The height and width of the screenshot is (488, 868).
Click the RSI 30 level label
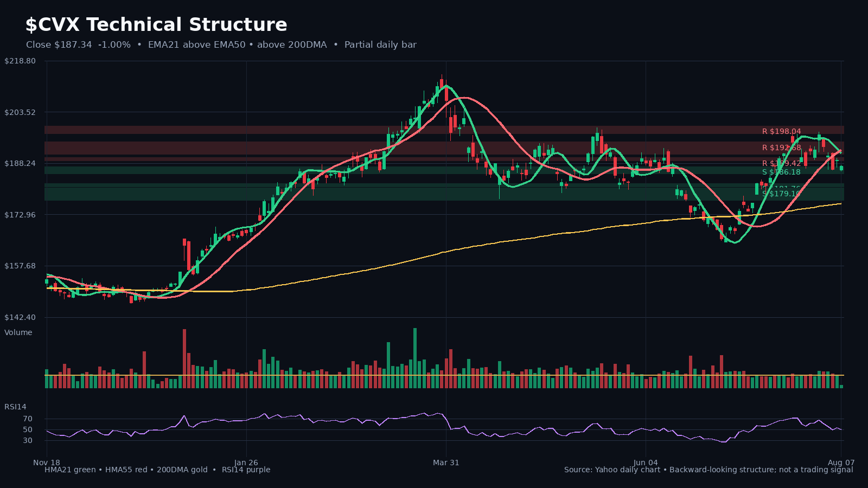click(28, 441)
